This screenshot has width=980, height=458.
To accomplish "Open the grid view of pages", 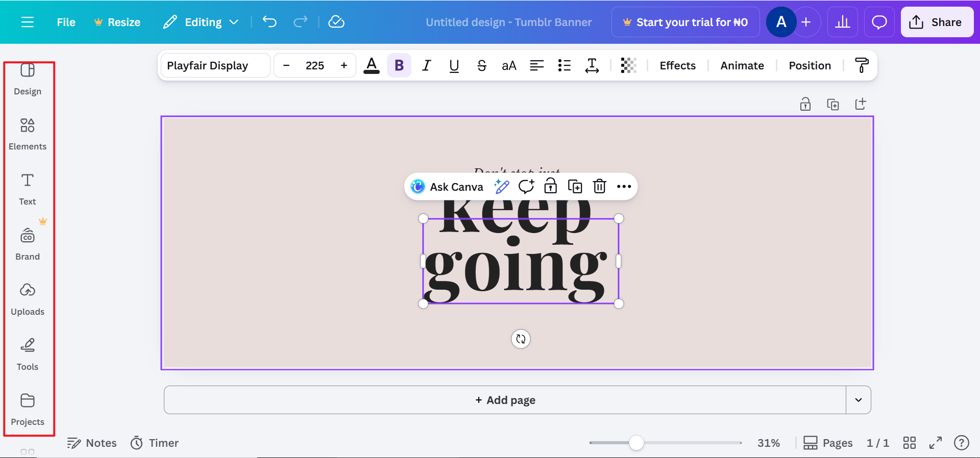I will (910, 443).
